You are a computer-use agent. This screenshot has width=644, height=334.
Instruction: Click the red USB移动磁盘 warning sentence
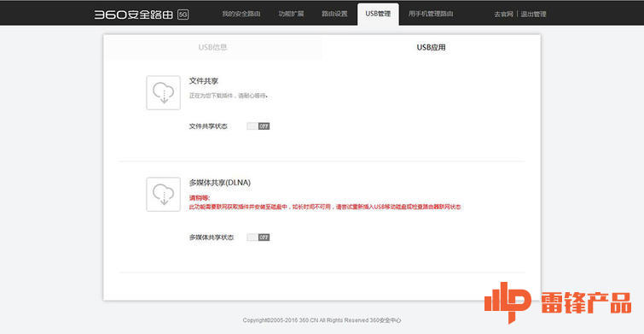[x=325, y=207]
